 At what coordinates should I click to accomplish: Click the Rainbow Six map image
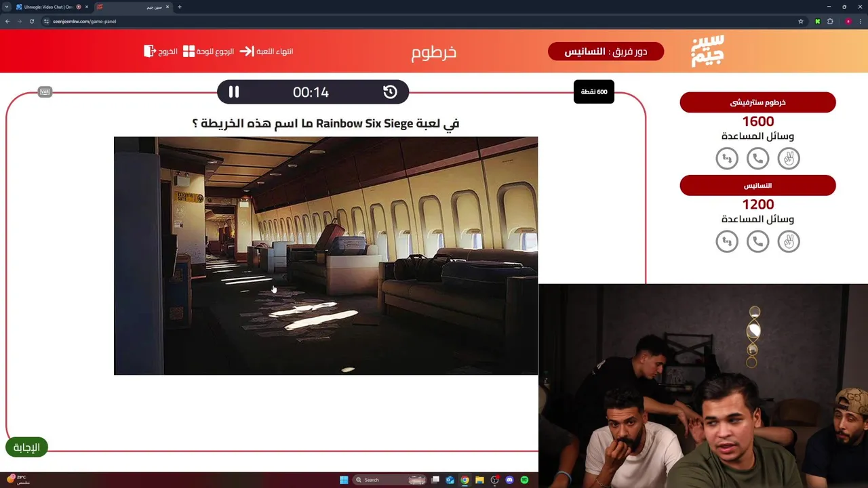[325, 256]
